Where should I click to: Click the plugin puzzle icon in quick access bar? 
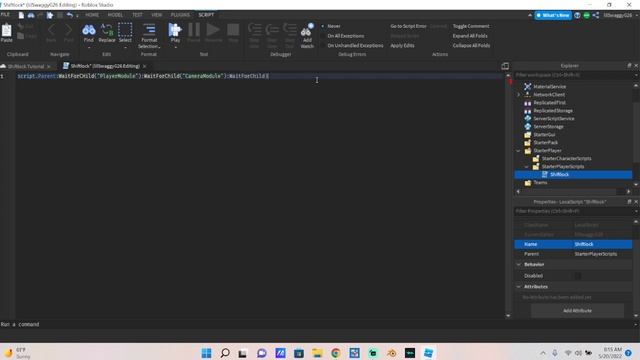click(50, 15)
